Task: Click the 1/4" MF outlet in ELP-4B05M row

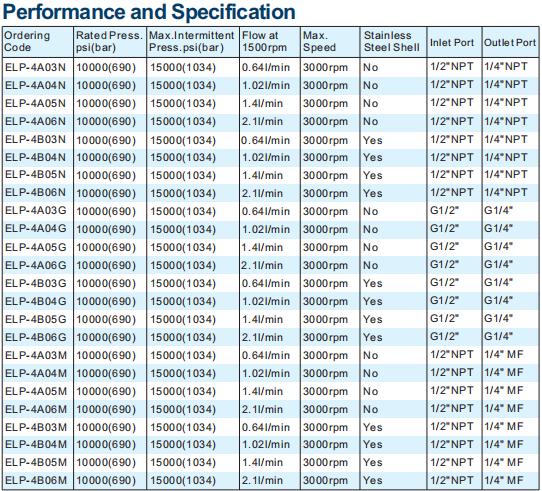Action: point(504,462)
